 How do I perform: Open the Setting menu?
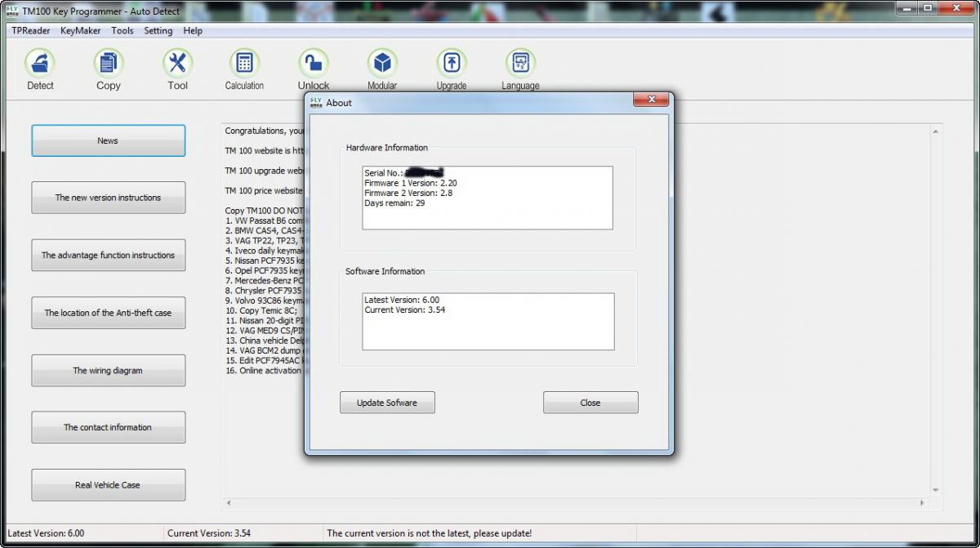[x=158, y=30]
